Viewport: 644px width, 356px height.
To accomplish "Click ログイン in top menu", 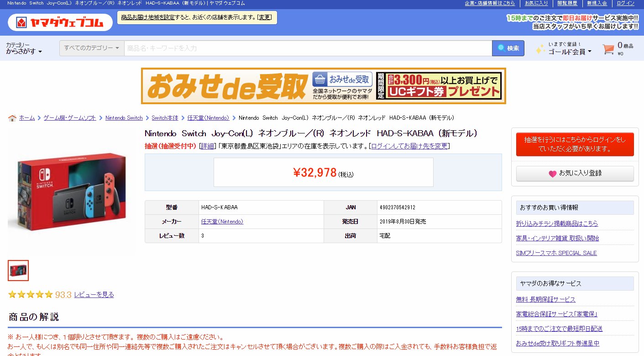I will tap(625, 3).
